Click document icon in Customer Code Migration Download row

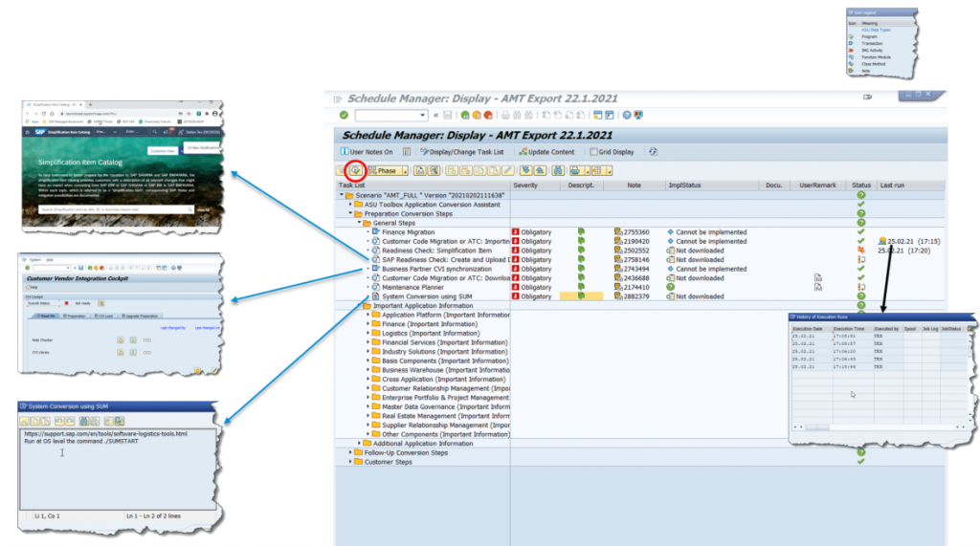click(x=818, y=278)
